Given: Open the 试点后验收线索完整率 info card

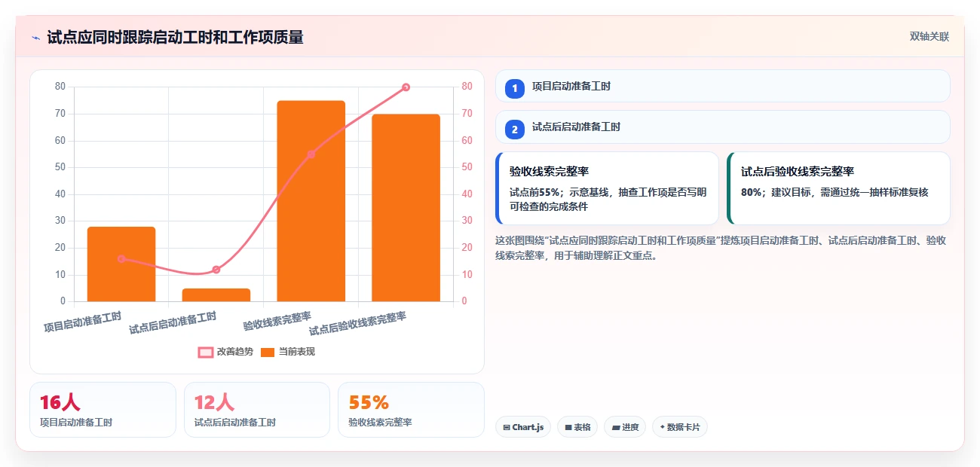Looking at the screenshot, I should tap(838, 188).
